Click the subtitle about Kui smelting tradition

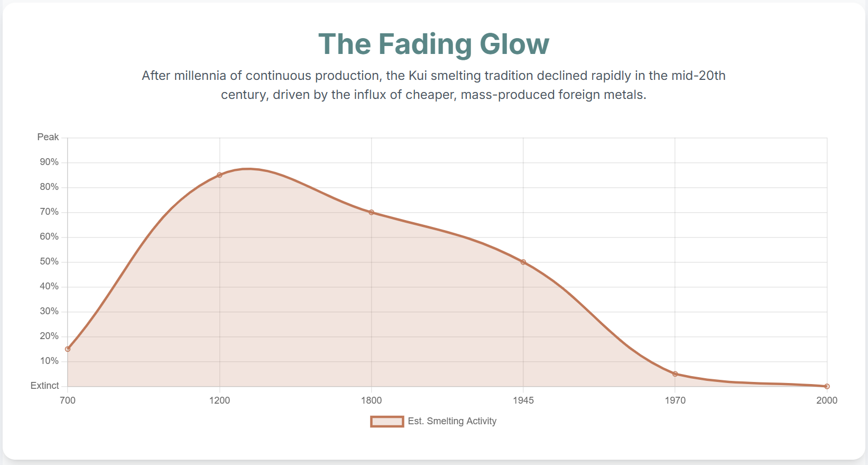point(433,85)
